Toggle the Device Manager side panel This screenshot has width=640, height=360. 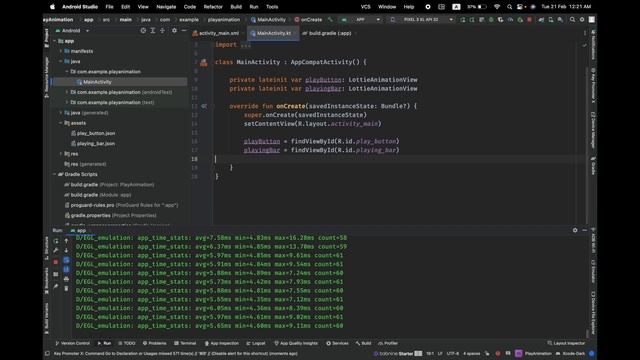click(593, 130)
